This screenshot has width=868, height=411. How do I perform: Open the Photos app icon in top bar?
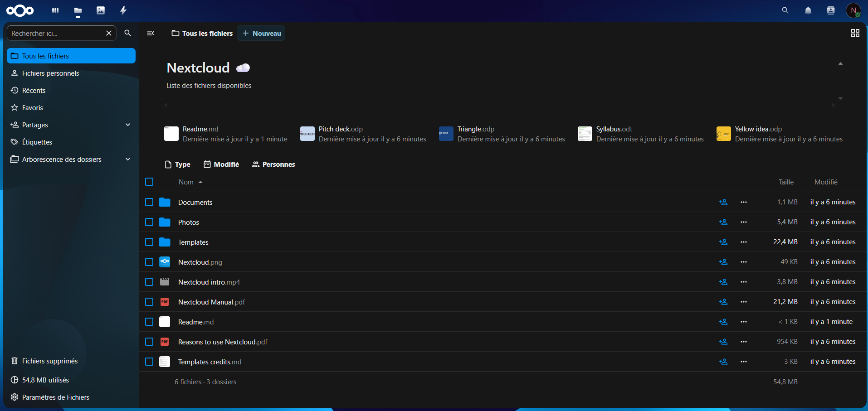[101, 10]
